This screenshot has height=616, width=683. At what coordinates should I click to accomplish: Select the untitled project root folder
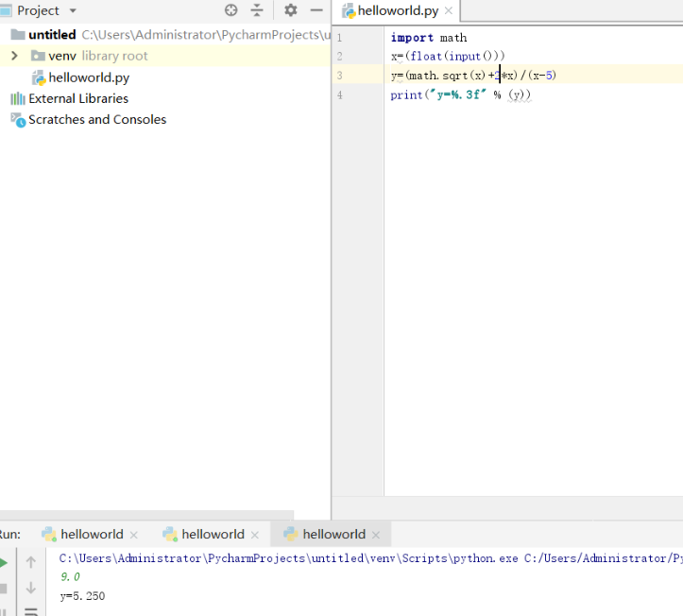52,34
